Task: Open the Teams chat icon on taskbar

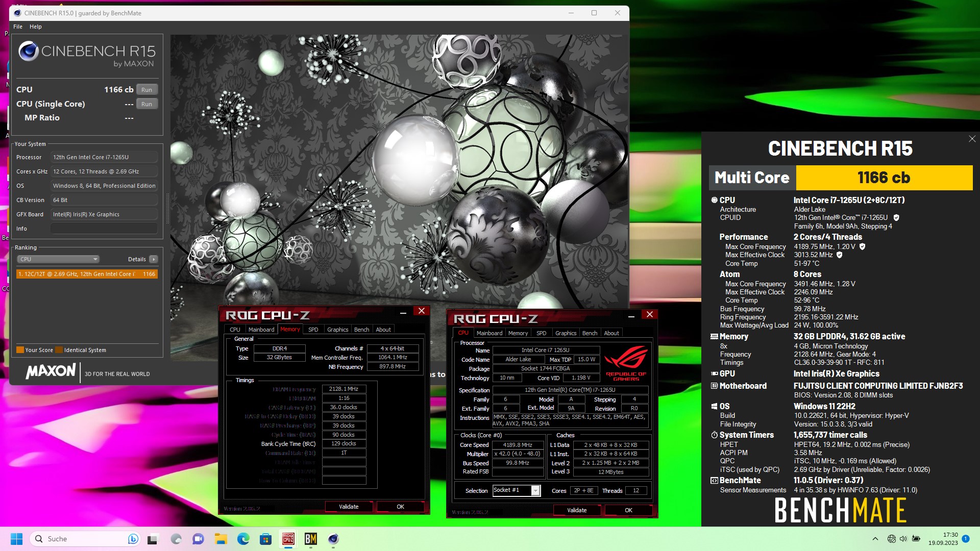Action: click(x=198, y=539)
